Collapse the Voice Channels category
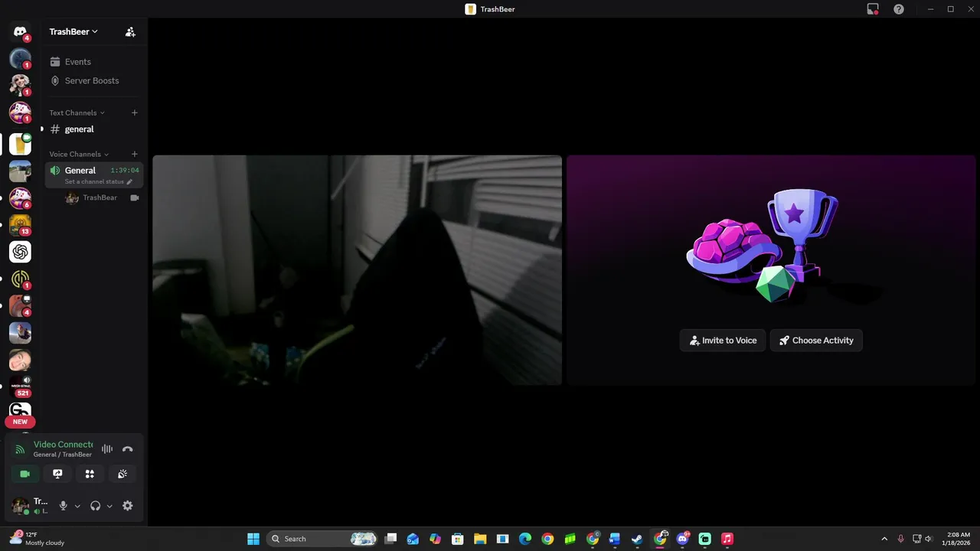Screen dimensions: 980x551 coord(79,155)
